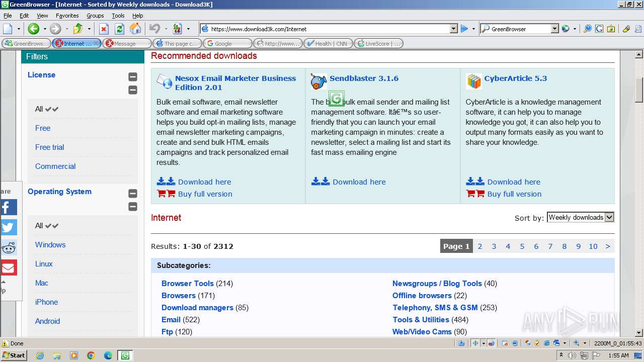This screenshot has height=362, width=644.
Task: Collapse the Operating System top minus button
Action: pos(133,194)
